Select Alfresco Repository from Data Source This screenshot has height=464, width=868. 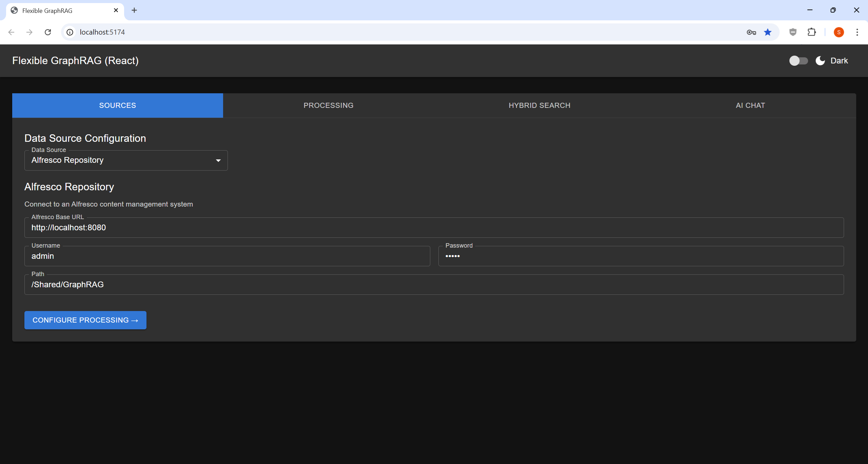coord(67,160)
